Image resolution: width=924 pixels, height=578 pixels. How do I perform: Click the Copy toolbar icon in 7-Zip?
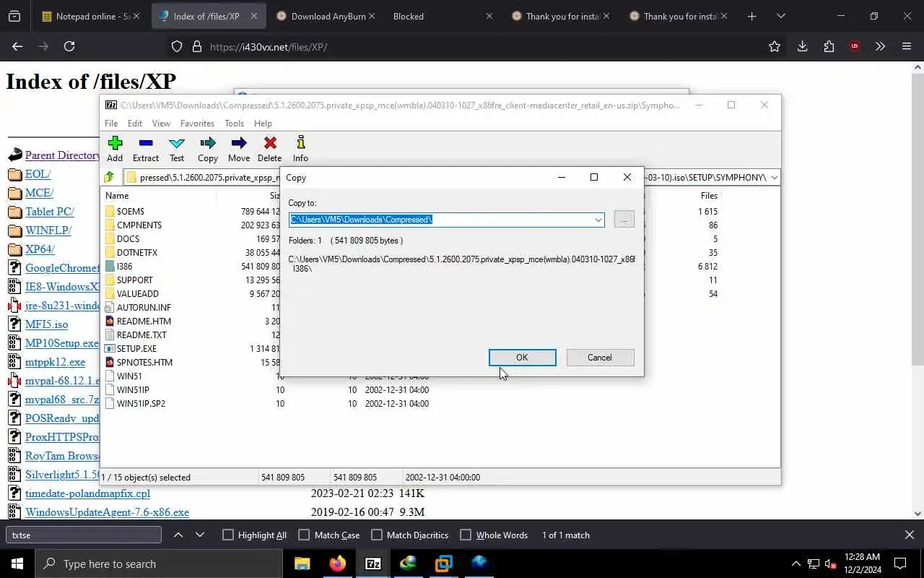tap(208, 149)
